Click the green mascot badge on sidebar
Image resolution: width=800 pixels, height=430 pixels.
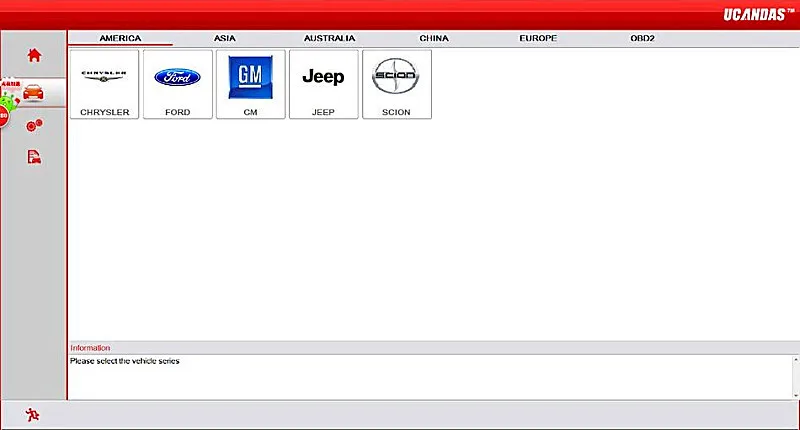coord(9,100)
